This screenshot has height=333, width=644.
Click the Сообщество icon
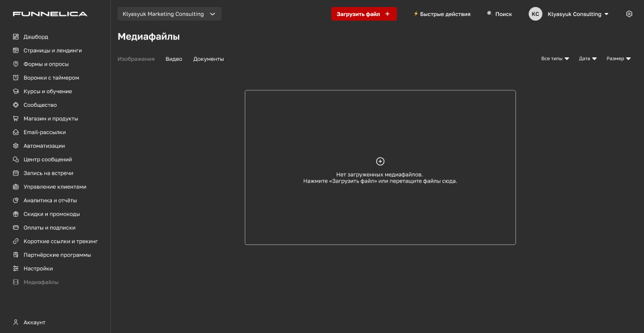tap(15, 105)
